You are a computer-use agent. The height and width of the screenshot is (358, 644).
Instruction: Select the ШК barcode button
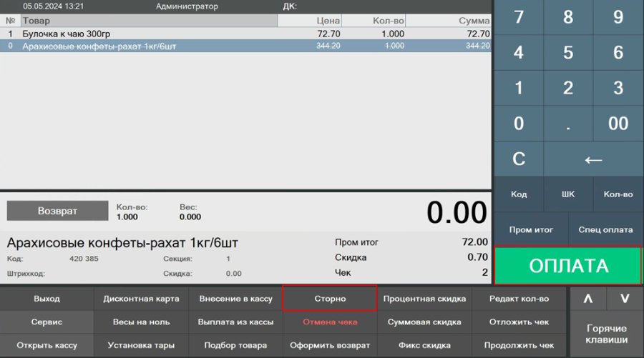click(x=568, y=194)
